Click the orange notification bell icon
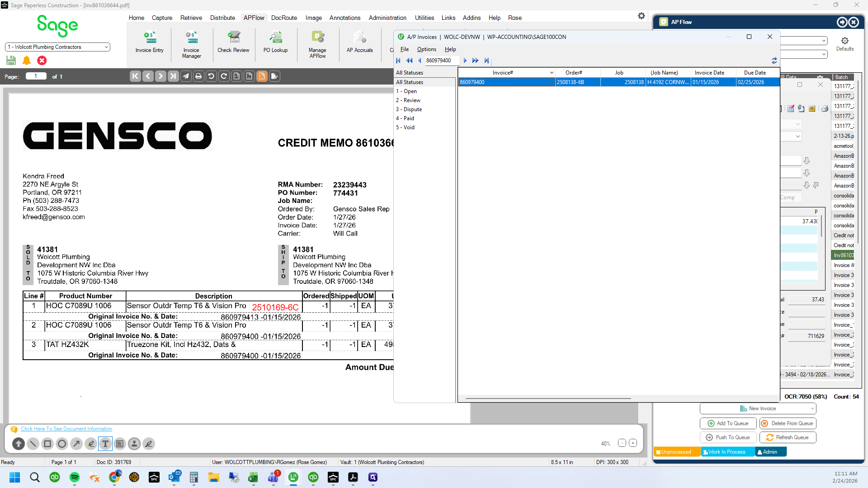The width and height of the screenshot is (868, 488). pyautogui.click(x=27, y=60)
